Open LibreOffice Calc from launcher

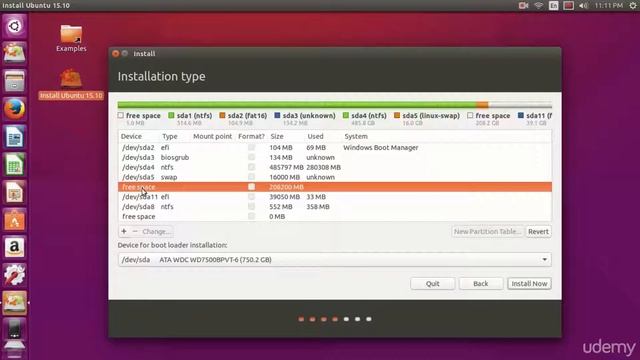click(15, 164)
